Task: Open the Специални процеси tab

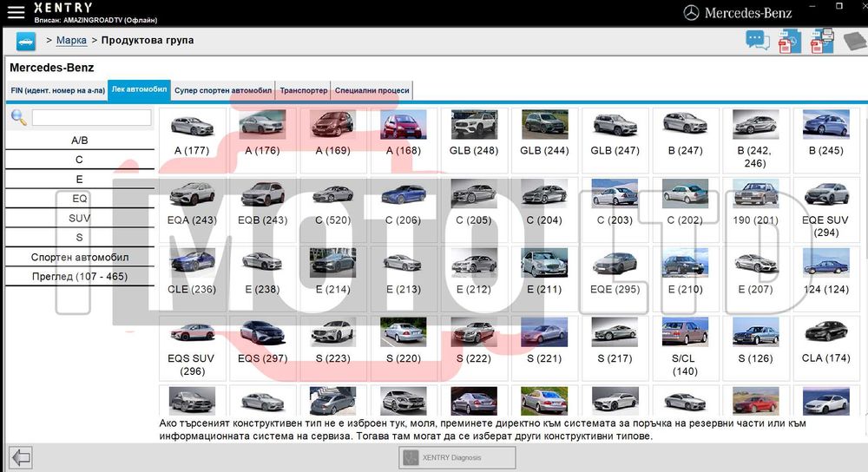Action: [372, 91]
